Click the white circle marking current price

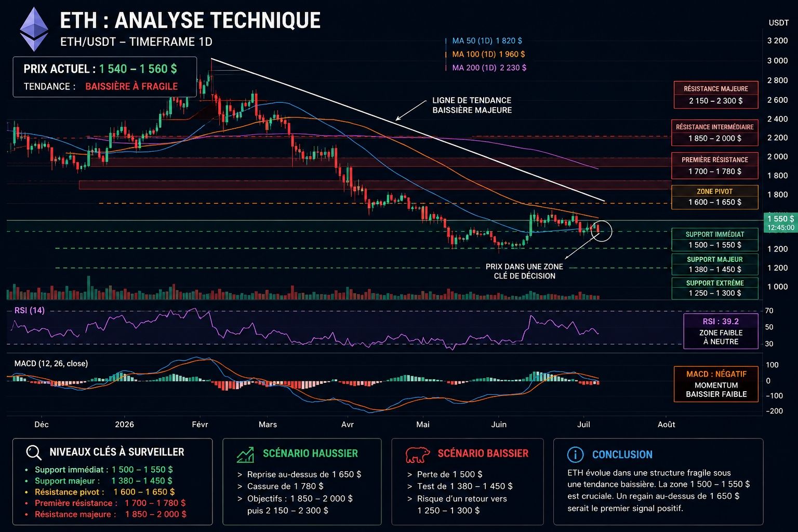(602, 231)
